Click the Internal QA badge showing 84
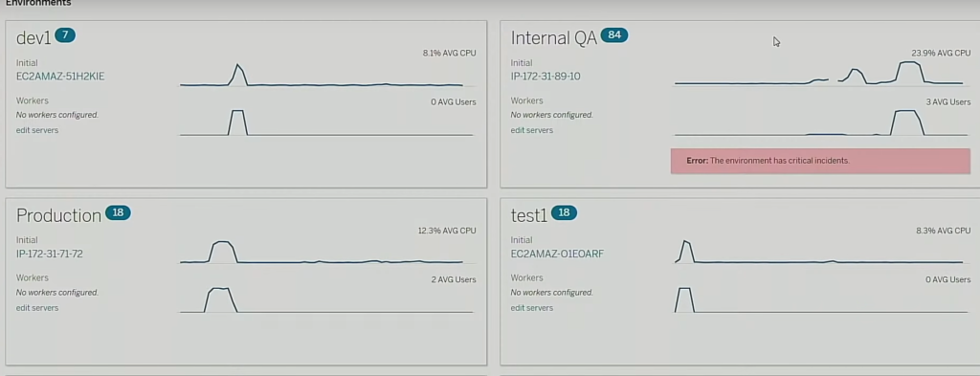 tap(613, 35)
